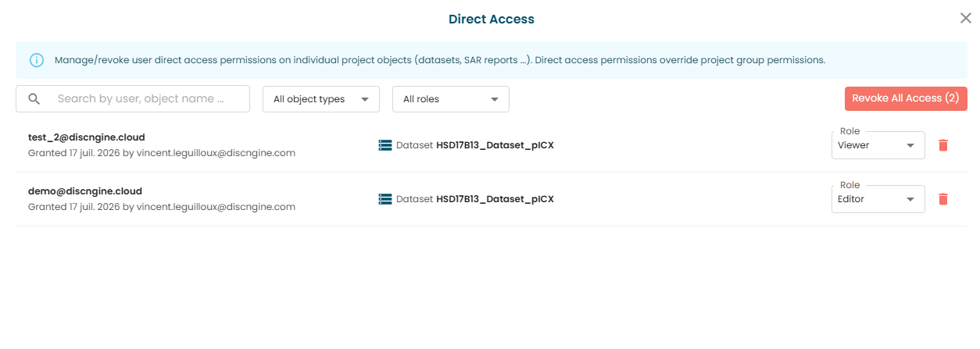Open the All object types dropdown
This screenshot has width=980, height=349.
[x=321, y=99]
